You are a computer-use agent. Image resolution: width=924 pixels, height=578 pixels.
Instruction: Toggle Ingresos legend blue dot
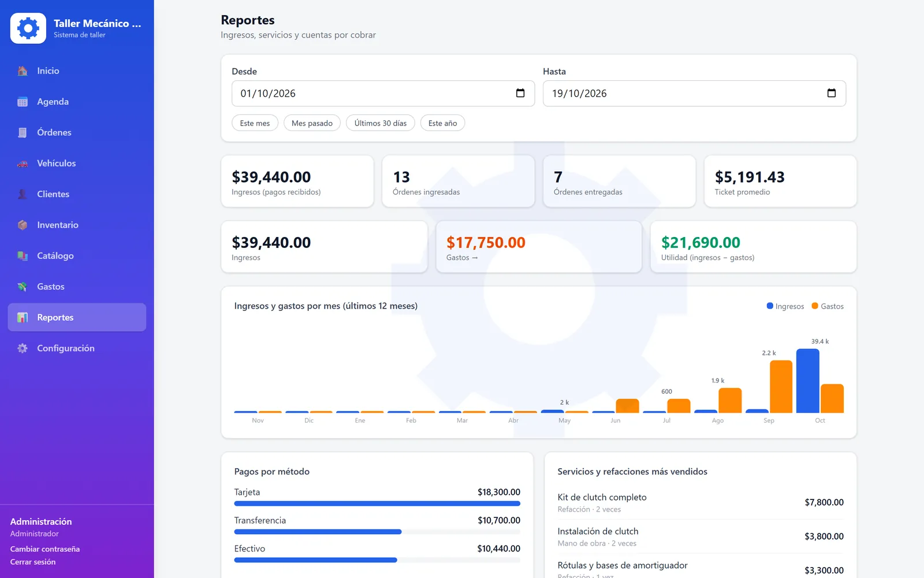[770, 306]
